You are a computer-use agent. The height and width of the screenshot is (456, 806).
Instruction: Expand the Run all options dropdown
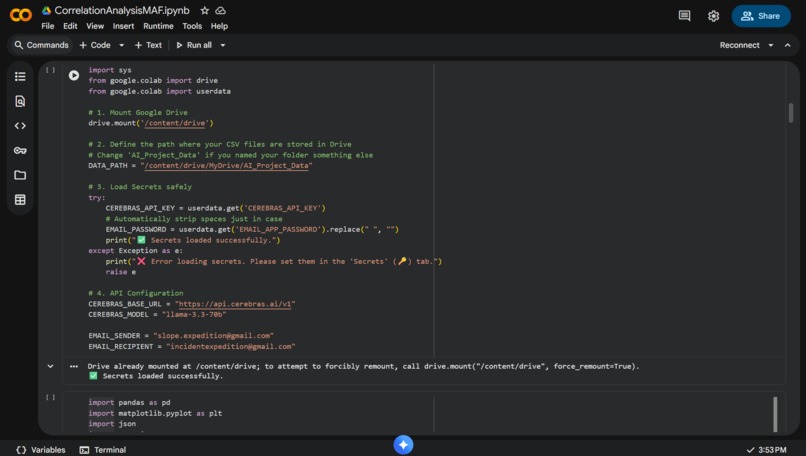click(x=223, y=45)
